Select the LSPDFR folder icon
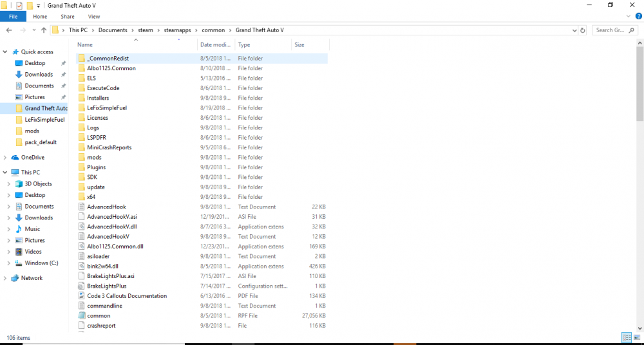 click(81, 138)
